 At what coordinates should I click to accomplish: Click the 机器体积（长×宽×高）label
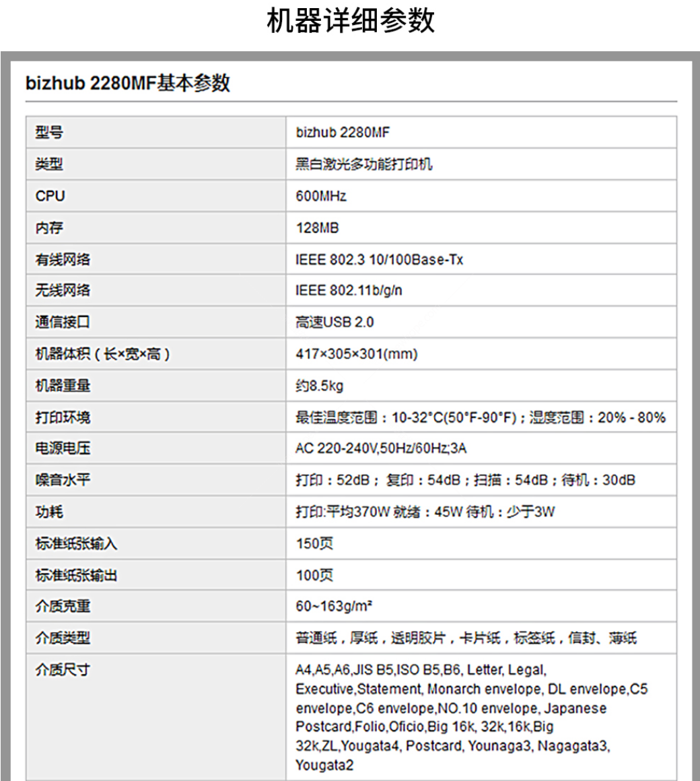coord(102,354)
